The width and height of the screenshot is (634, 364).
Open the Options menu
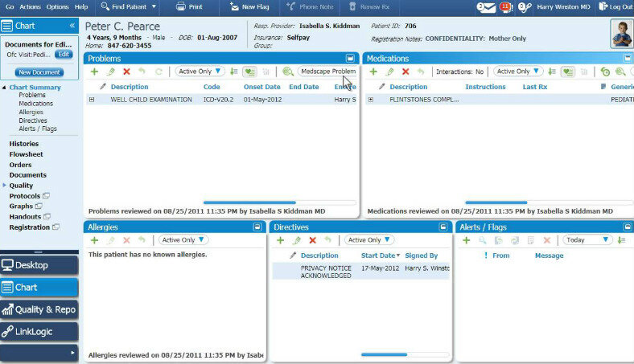click(57, 6)
